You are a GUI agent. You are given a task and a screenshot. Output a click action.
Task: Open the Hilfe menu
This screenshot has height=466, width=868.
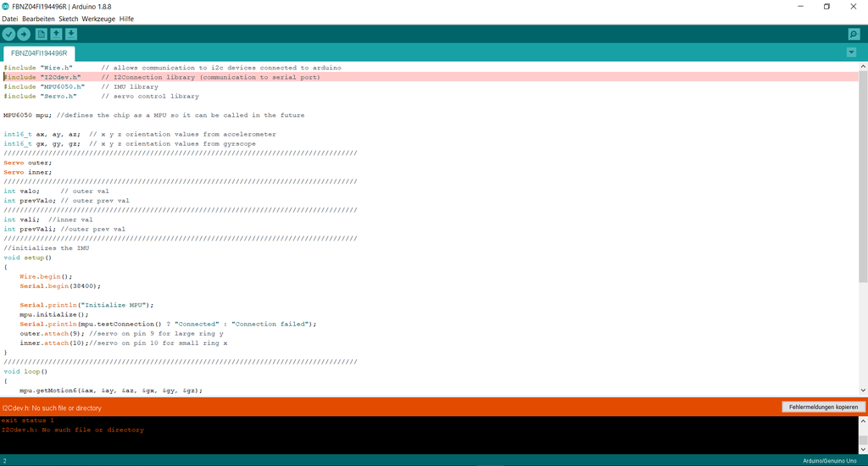[x=126, y=19]
